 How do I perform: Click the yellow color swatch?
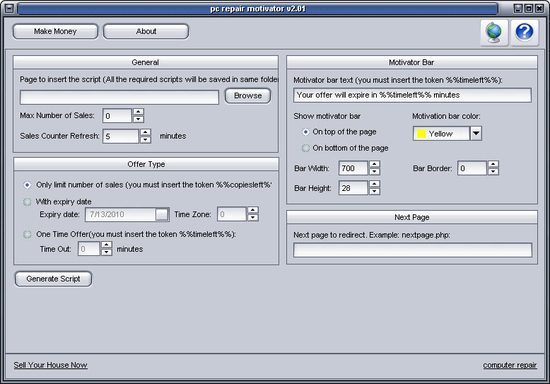point(421,134)
